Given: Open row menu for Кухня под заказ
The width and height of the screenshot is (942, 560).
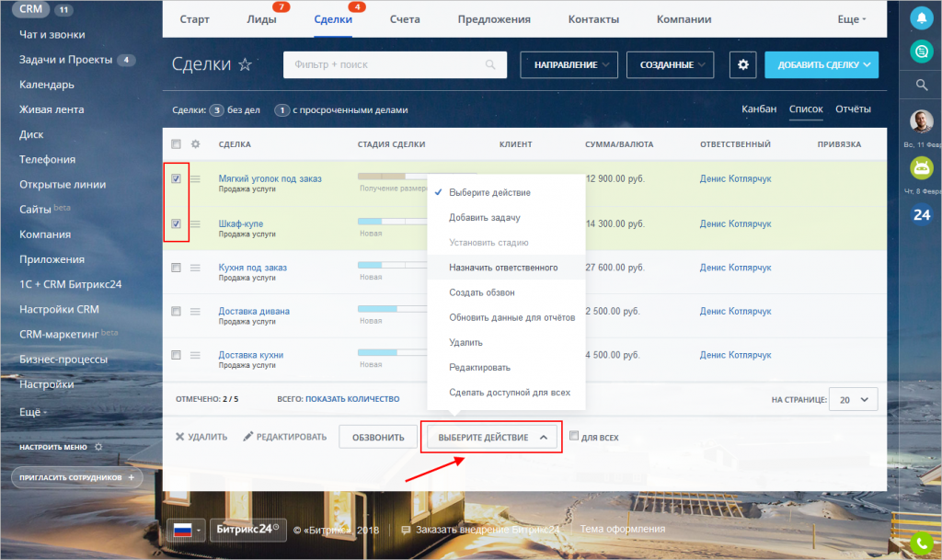Looking at the screenshot, I should click(195, 268).
